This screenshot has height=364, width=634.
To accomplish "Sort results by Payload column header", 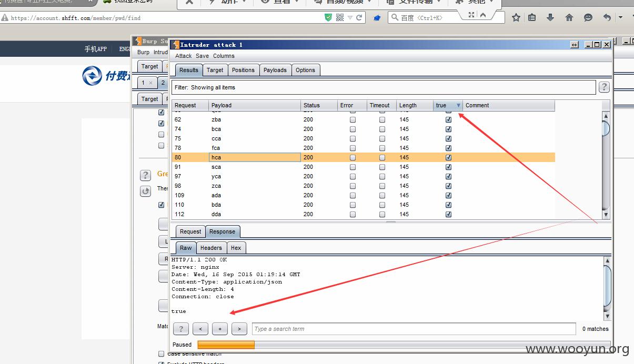I will coord(255,105).
